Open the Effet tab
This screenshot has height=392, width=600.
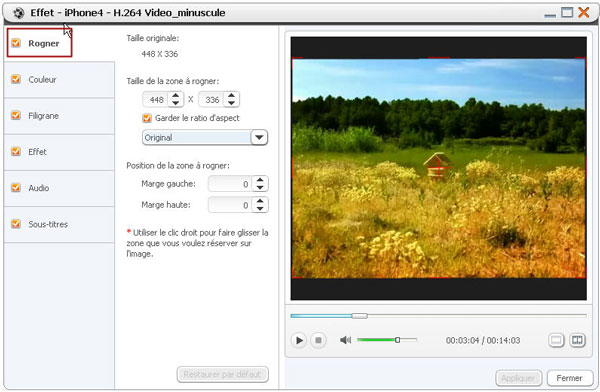[x=59, y=152]
